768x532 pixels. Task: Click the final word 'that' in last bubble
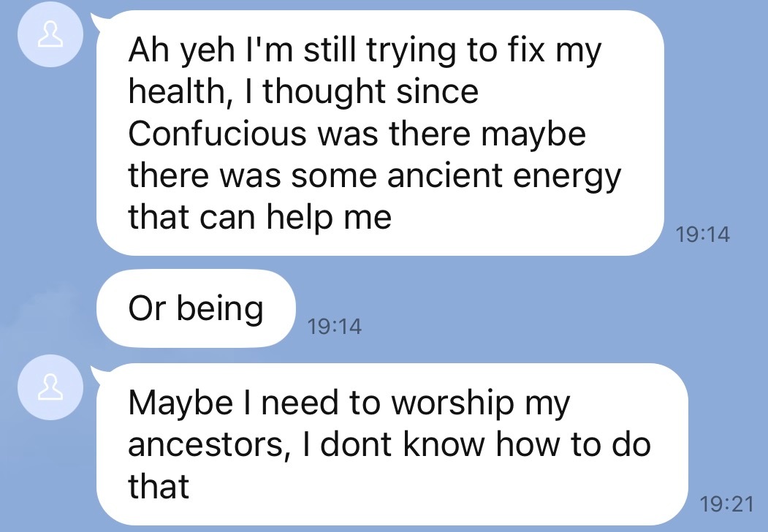[x=159, y=486]
